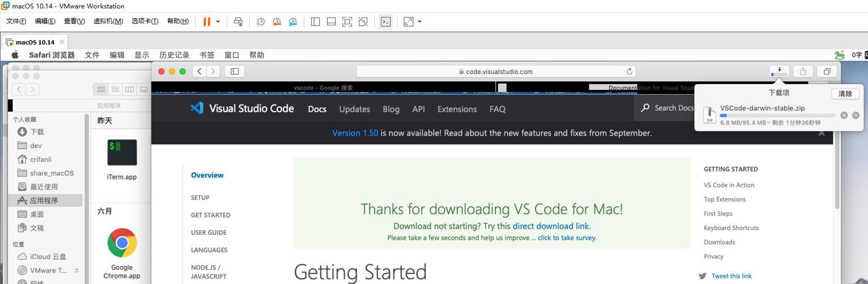Open VMware 虚拟机(M) menu
The image size is (868, 284).
pos(108,21)
